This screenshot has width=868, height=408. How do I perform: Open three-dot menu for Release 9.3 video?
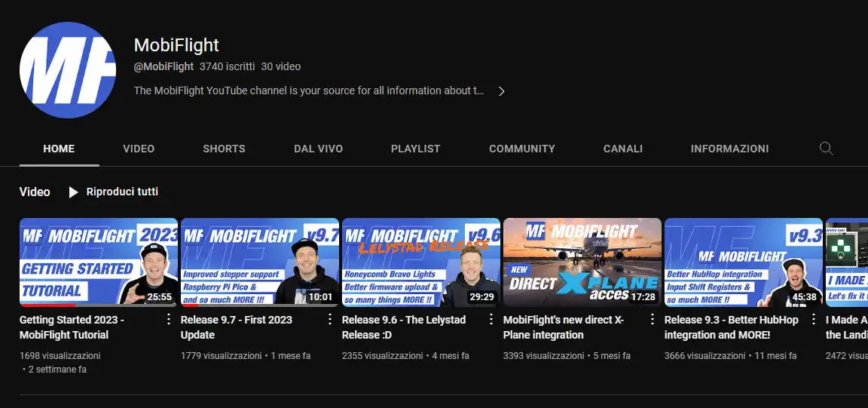pyautogui.click(x=814, y=319)
